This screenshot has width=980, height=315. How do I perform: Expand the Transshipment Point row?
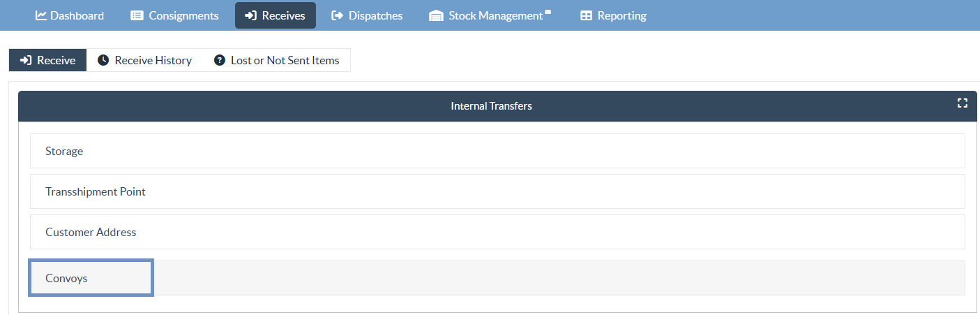pos(497,191)
